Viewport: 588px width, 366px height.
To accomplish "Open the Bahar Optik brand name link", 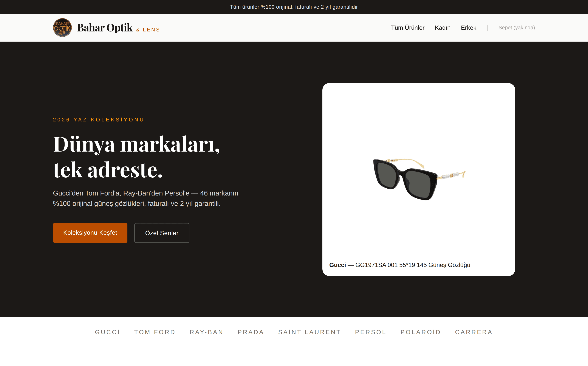I will tap(105, 28).
